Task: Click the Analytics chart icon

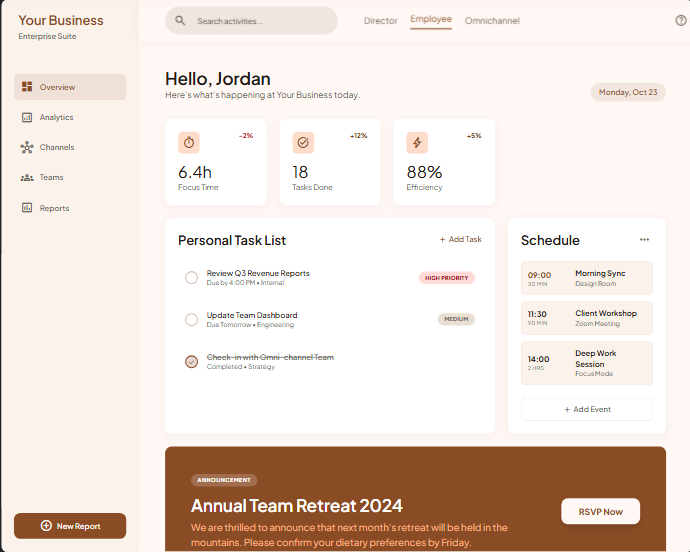Action: pos(27,117)
